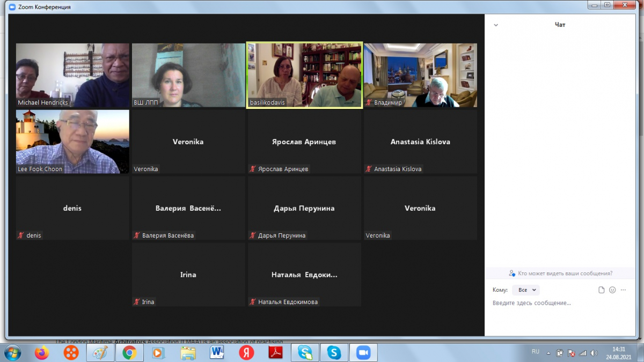Switch to Zoom in the taskbar
This screenshot has height=362, width=644.
(x=363, y=353)
